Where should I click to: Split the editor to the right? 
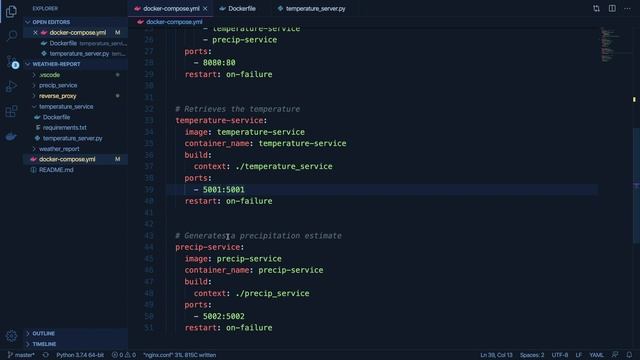[612, 9]
